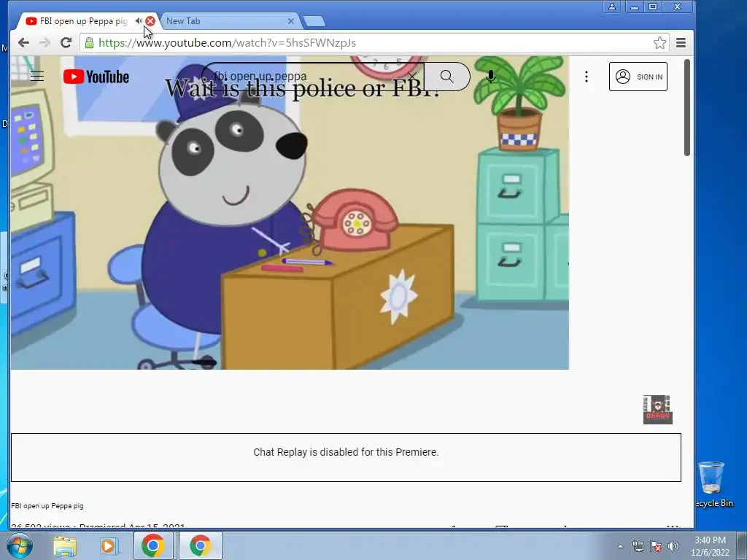
Task: Reload the YouTube page
Action: [x=66, y=43]
